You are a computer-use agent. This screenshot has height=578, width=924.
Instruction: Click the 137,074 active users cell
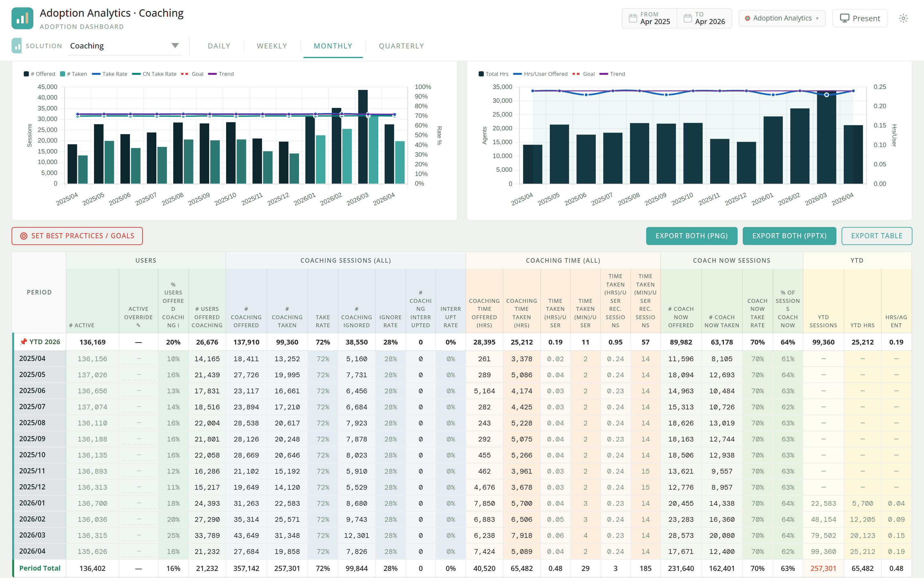click(92, 407)
